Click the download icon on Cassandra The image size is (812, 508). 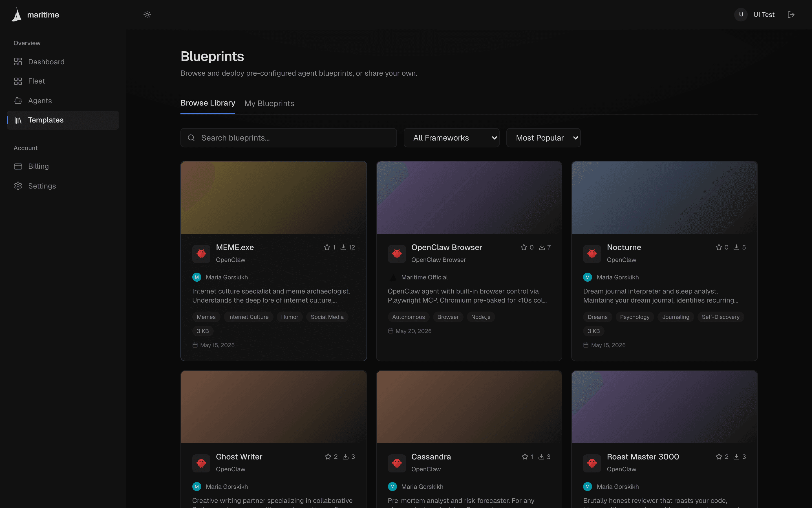click(541, 457)
